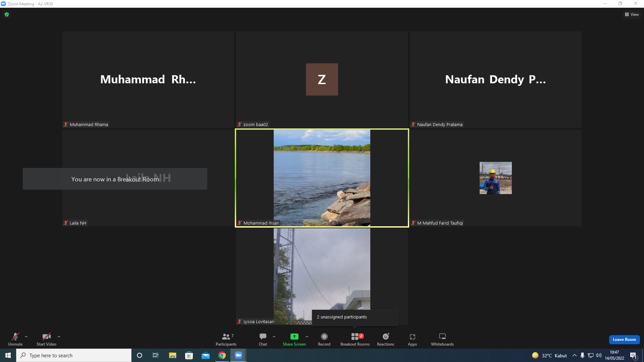Open Google Chrome from the taskbar
The image size is (644, 362).
pyautogui.click(x=222, y=355)
